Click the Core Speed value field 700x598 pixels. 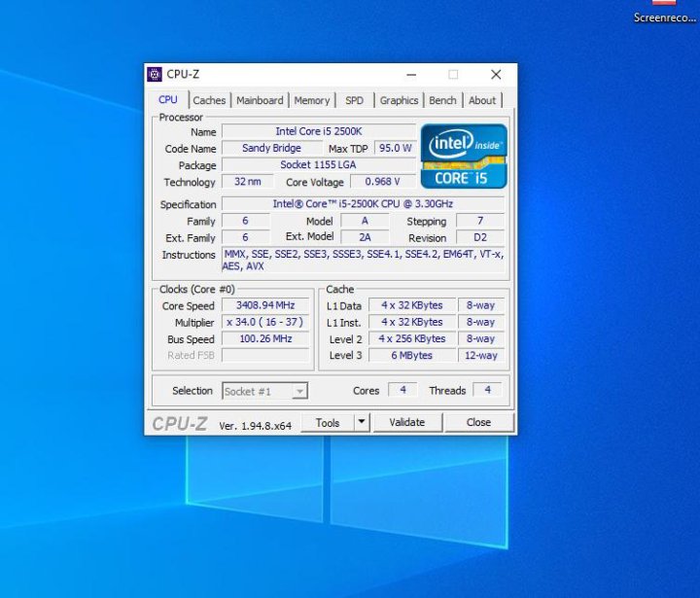(265, 305)
